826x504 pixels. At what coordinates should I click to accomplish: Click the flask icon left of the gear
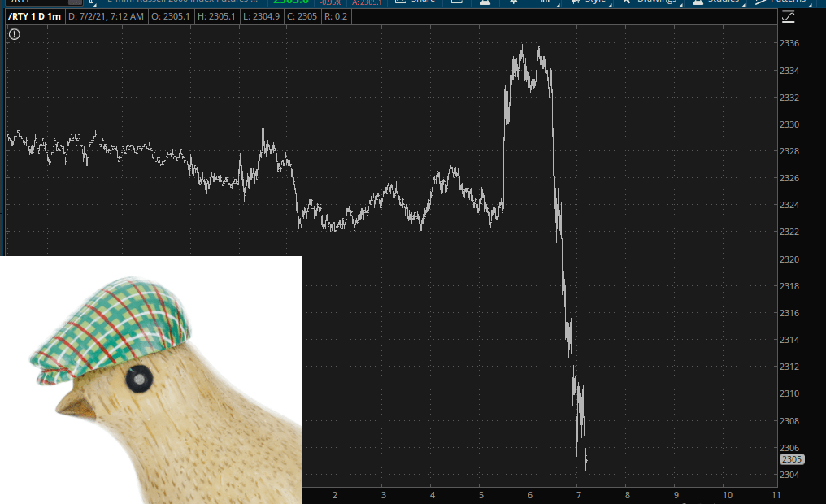(x=485, y=2)
